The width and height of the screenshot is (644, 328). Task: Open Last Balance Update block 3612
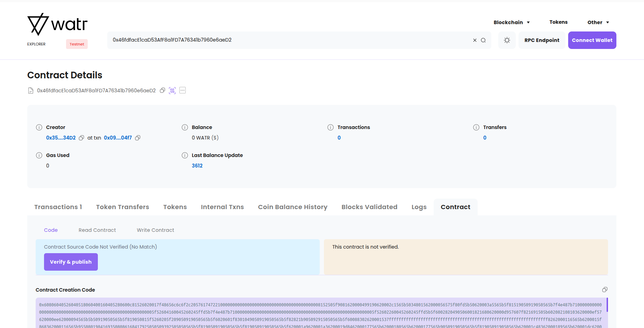click(x=197, y=166)
